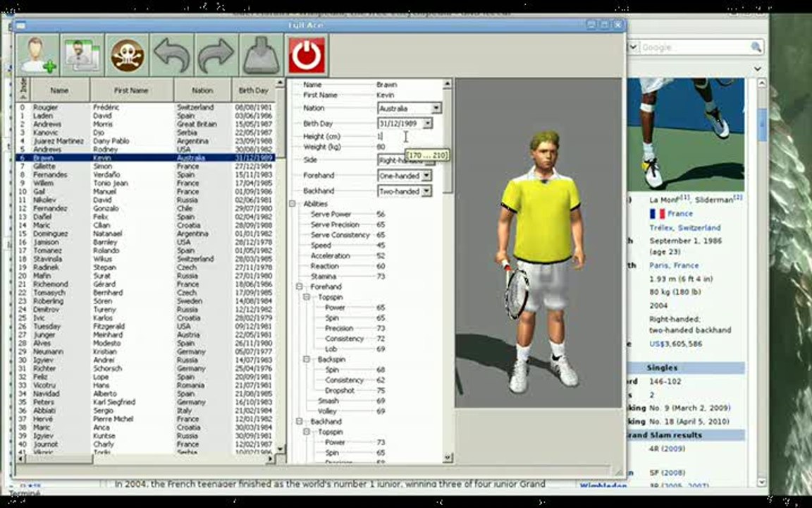Select the player row Gillette Simon
Screen dimensions: 812x508
145,167
